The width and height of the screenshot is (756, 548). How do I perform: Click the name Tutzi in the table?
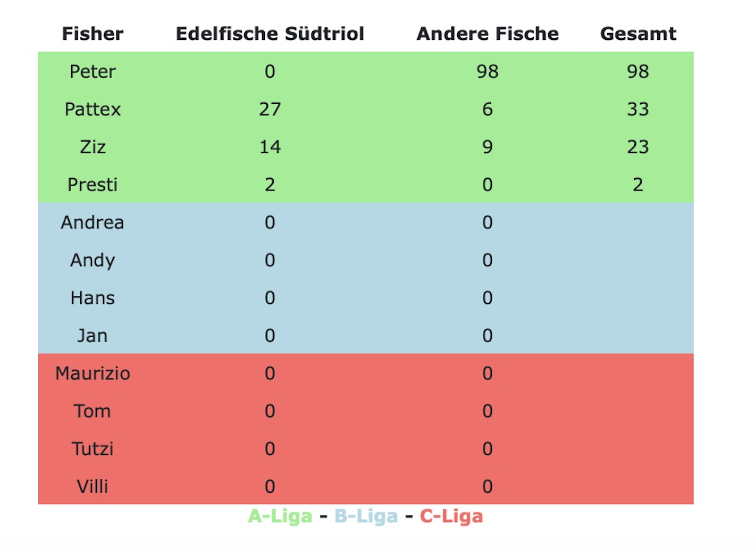pyautogui.click(x=93, y=449)
